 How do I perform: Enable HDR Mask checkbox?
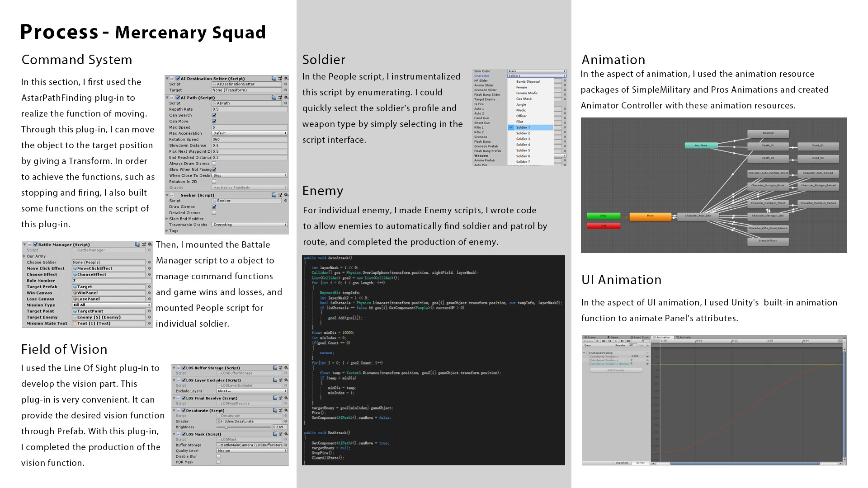coord(218,462)
